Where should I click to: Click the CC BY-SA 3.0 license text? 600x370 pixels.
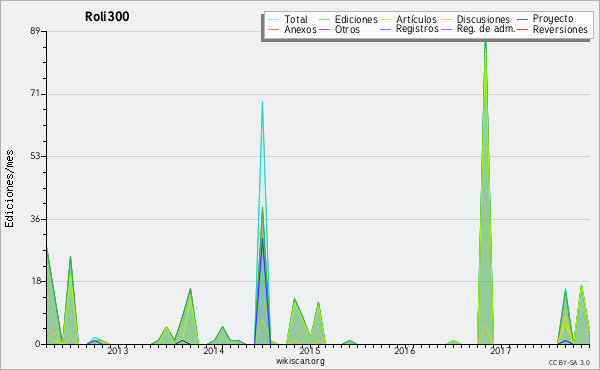[x=569, y=363]
